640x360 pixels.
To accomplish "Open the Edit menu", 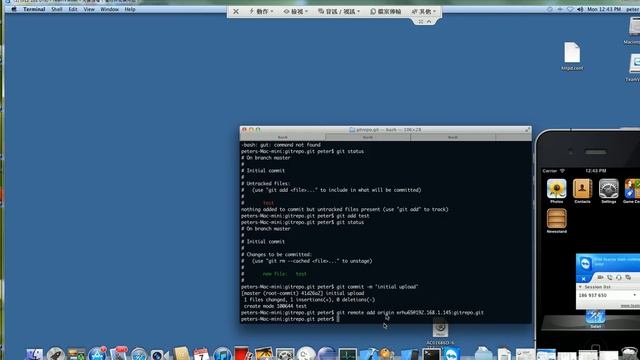I will point(73,9).
